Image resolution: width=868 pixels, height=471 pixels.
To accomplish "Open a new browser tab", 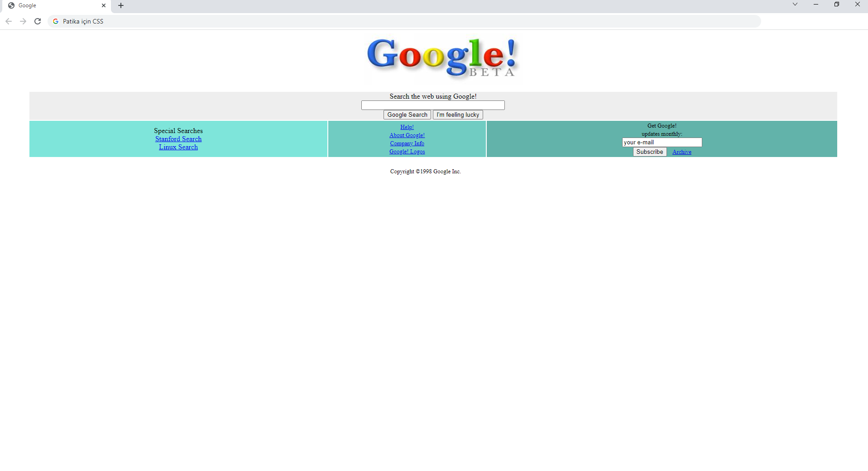I will (120, 5).
